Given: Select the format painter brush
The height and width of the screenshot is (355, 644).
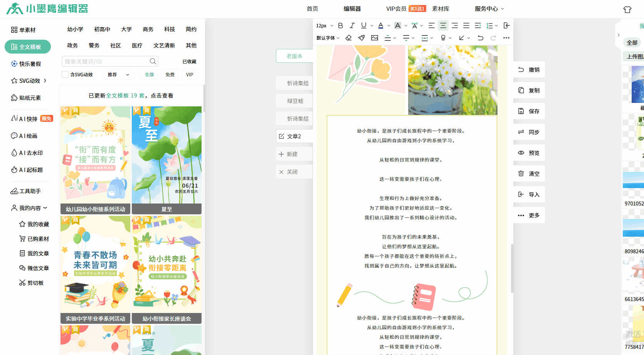Looking at the screenshot, I should (x=362, y=38).
